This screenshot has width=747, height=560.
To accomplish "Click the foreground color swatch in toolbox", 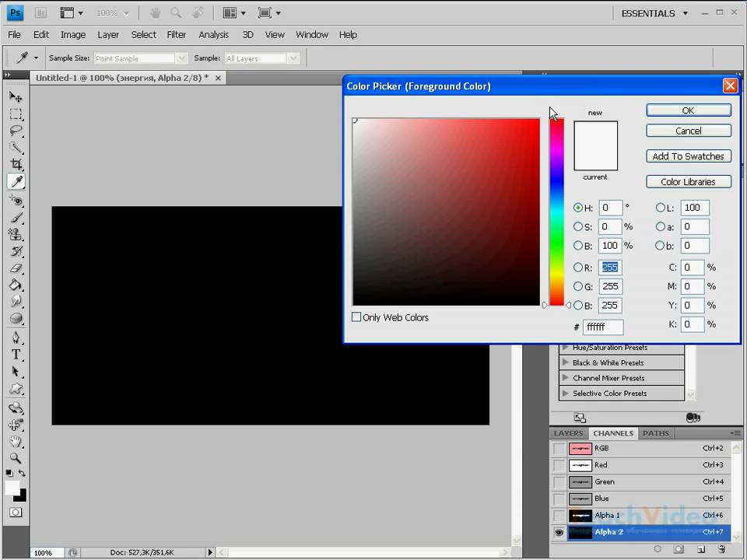I will tap(12, 488).
